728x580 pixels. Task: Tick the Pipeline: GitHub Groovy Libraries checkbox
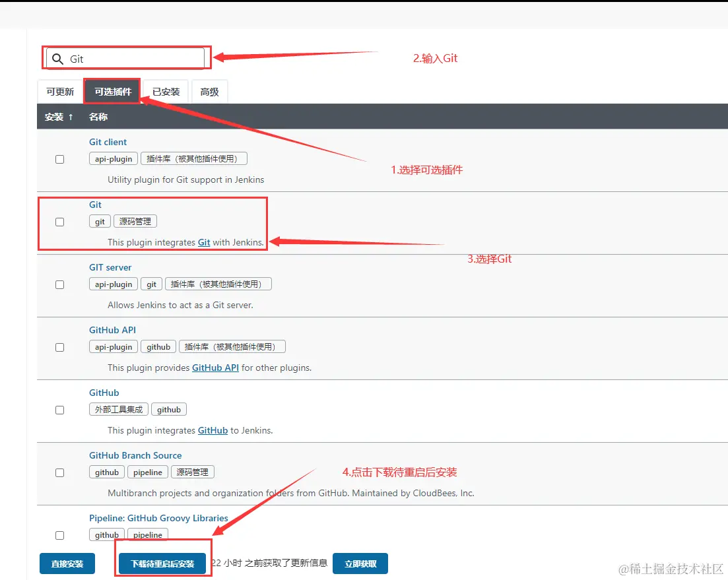tap(60, 535)
